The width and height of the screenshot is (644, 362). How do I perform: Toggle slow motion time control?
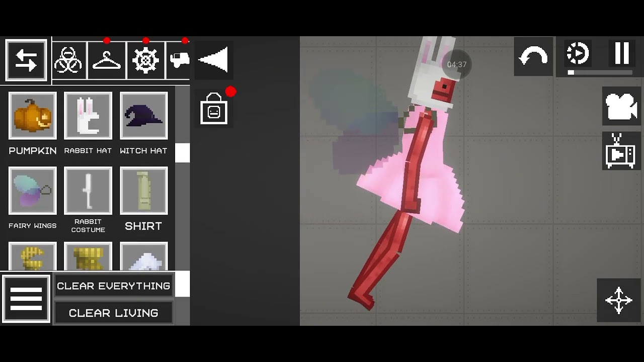pos(578,53)
